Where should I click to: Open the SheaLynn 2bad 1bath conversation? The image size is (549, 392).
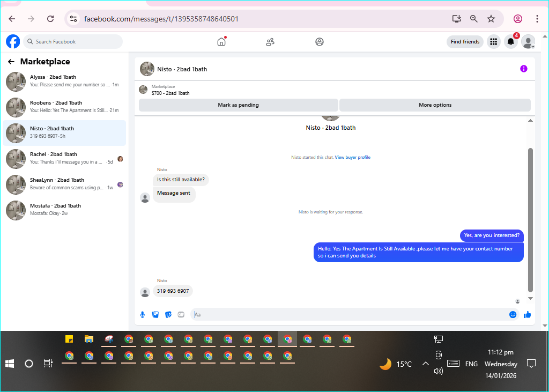pos(64,184)
